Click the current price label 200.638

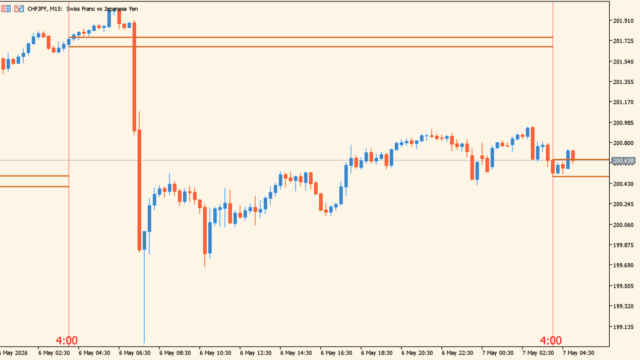[x=623, y=161]
